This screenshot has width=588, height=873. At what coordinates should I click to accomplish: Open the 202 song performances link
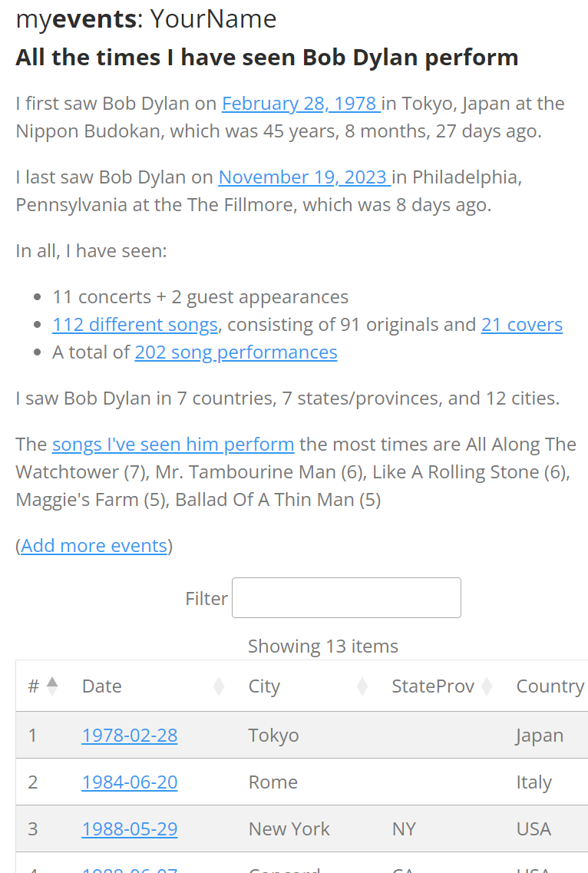tap(236, 352)
